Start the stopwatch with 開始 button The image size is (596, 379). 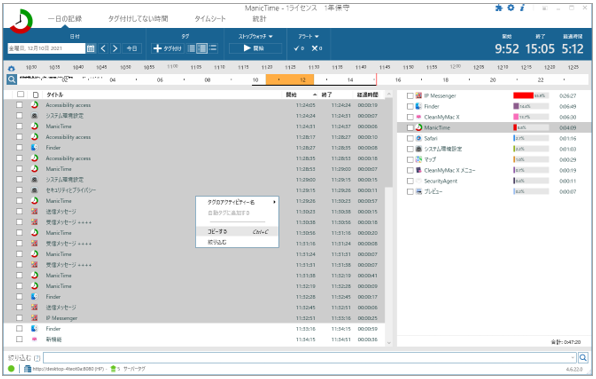255,48
